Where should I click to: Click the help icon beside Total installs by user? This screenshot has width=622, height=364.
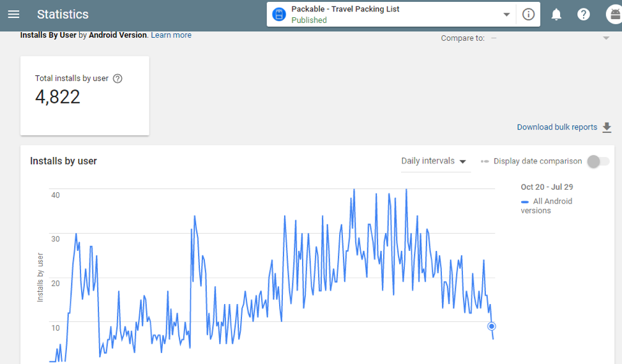click(x=118, y=79)
